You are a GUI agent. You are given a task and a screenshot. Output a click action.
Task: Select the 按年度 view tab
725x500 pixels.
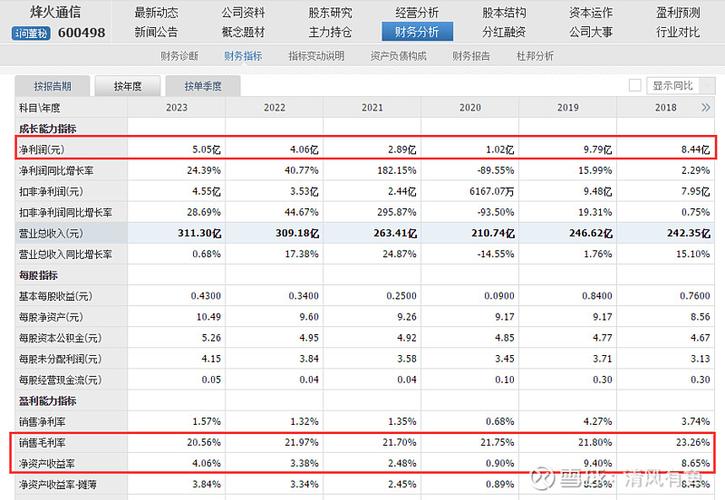[128, 86]
